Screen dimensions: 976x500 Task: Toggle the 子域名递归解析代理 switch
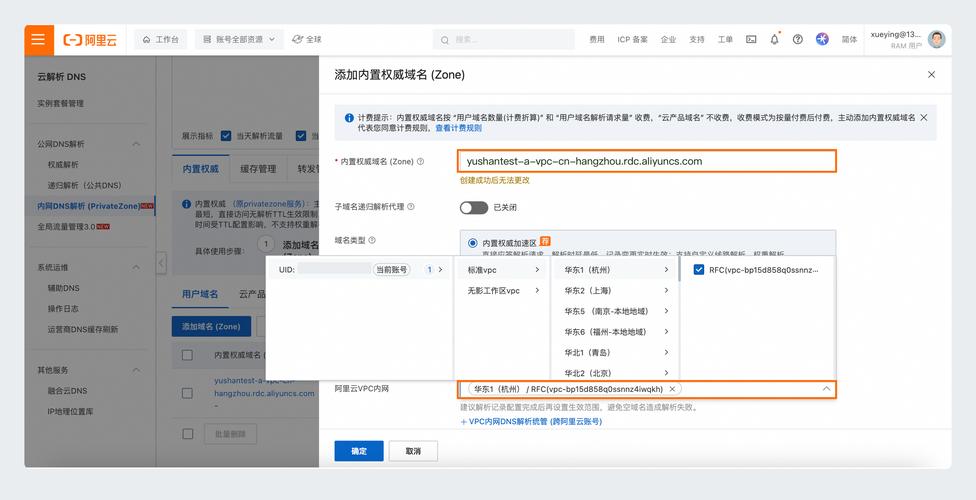click(x=474, y=207)
